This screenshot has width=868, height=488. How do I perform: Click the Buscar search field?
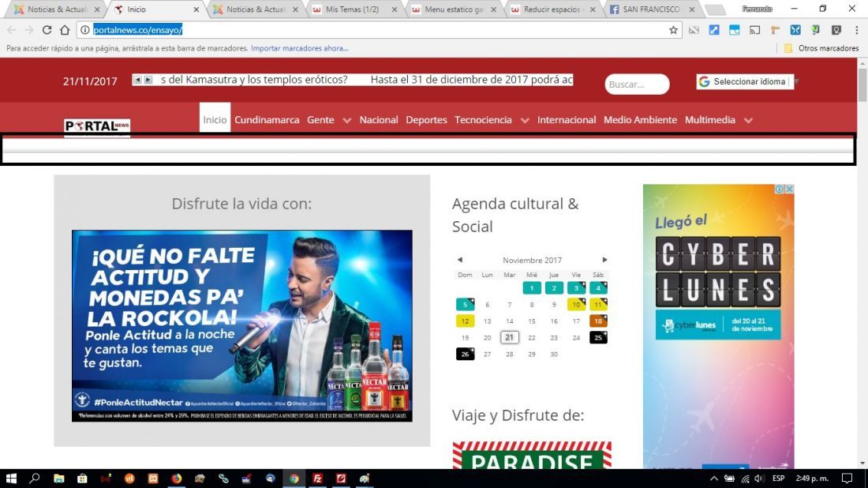click(637, 84)
